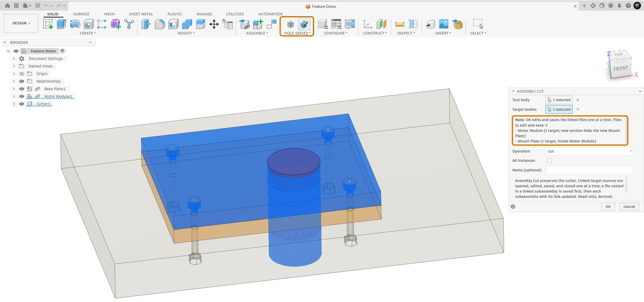Switch to the UTILITIES tab
The height and width of the screenshot is (302, 644).
[x=235, y=14]
